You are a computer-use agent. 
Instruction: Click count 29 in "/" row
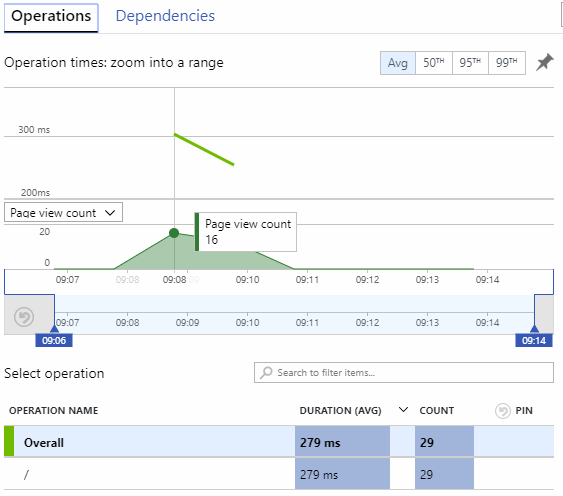pyautogui.click(x=444, y=474)
